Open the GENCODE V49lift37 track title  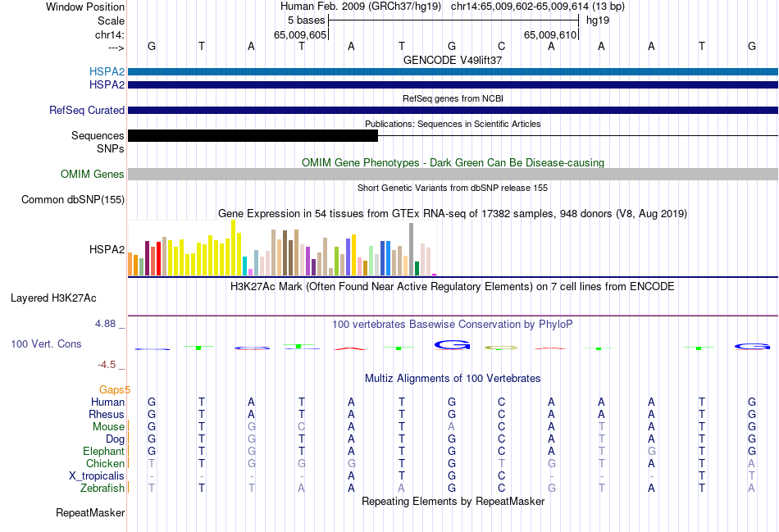[x=453, y=60]
